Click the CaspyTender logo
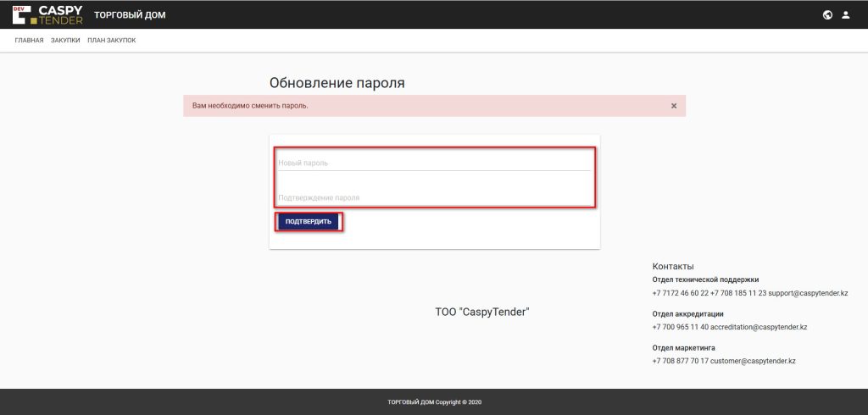The image size is (868, 415). coord(47,14)
